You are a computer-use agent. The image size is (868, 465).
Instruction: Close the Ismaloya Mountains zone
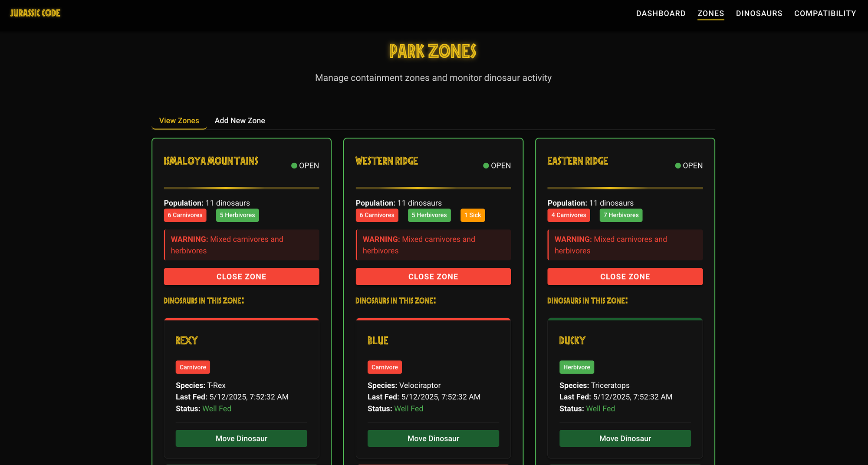[241, 277]
